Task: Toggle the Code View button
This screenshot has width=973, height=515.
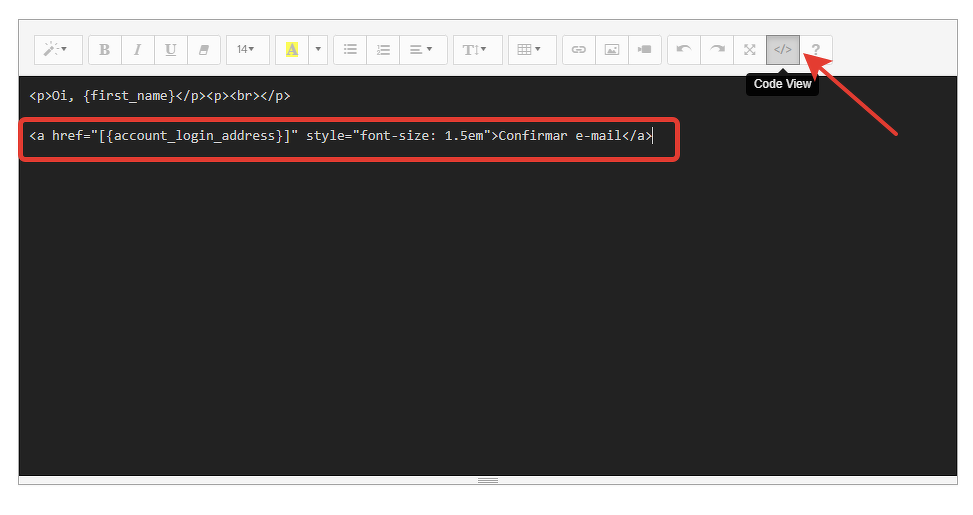Action: (783, 49)
